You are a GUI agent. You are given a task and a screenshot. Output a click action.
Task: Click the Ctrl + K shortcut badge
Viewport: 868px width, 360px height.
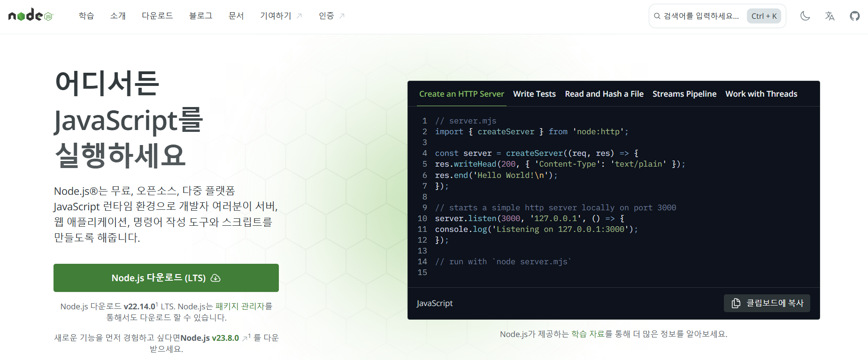click(x=764, y=16)
